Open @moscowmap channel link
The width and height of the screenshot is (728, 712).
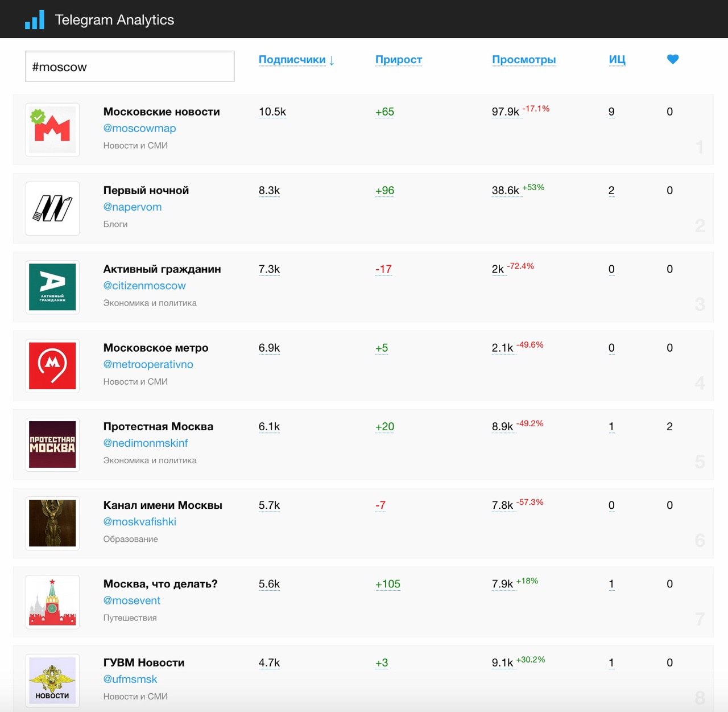coord(139,129)
